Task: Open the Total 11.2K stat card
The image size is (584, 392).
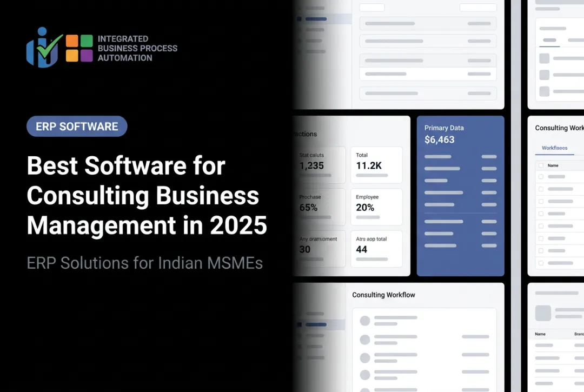Action: tap(376, 165)
